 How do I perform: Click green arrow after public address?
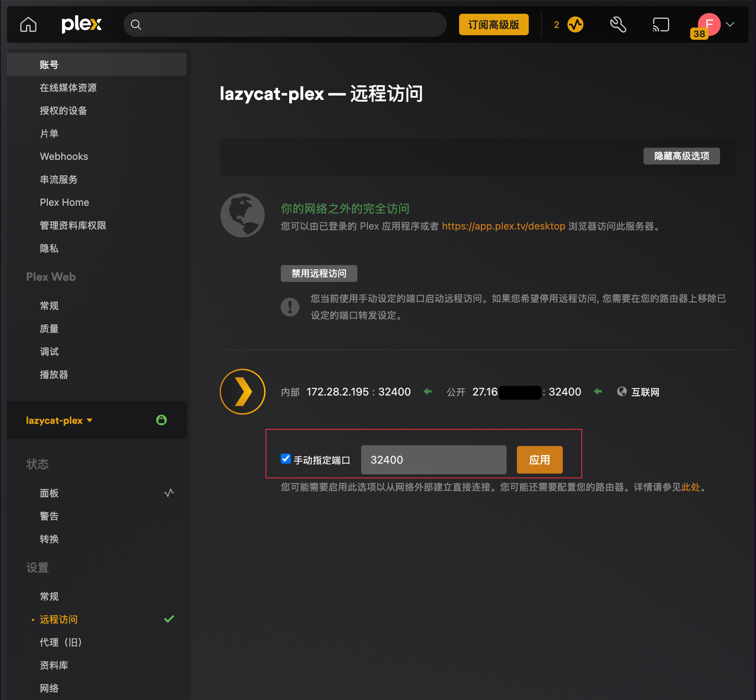tap(598, 391)
